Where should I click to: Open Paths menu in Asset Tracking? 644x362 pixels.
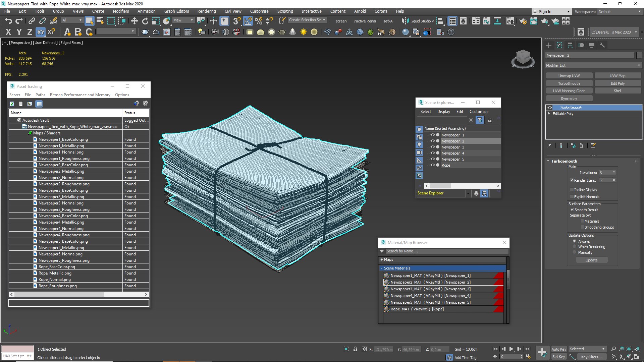pos(40,95)
